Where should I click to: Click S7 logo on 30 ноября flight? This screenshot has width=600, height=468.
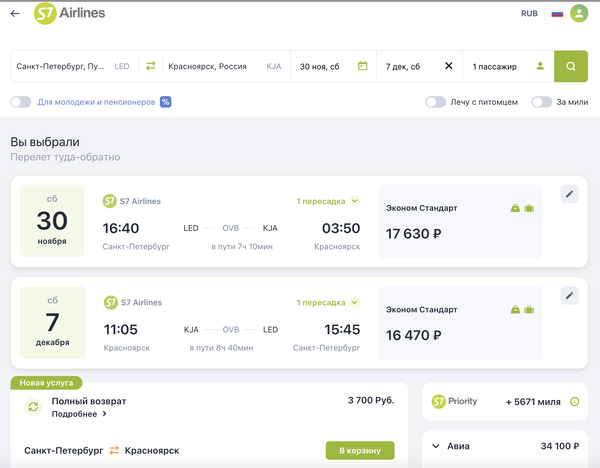(x=109, y=201)
